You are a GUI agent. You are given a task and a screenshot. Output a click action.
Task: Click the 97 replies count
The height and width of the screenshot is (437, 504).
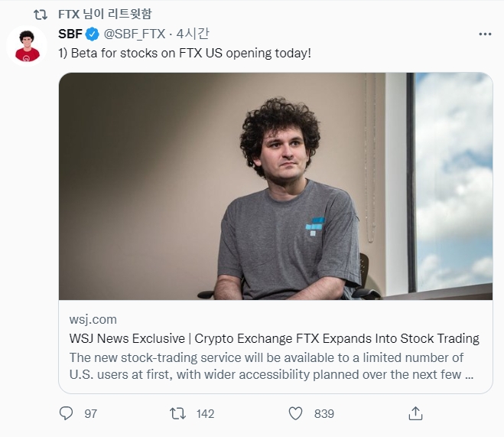pyautogui.click(x=91, y=413)
